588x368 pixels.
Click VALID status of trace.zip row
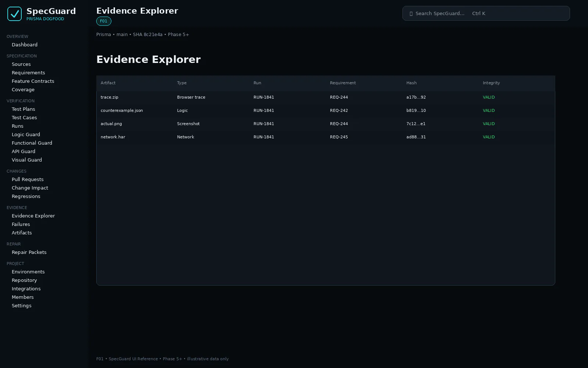pyautogui.click(x=489, y=97)
